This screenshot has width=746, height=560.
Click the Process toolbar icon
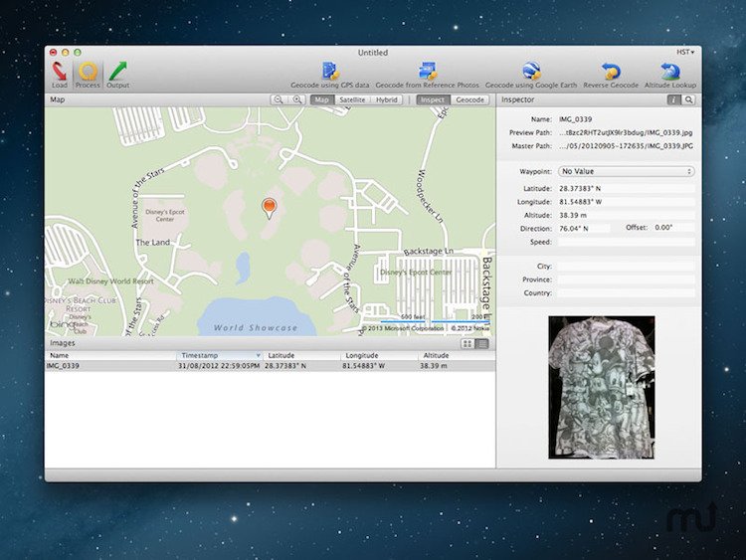[88, 76]
